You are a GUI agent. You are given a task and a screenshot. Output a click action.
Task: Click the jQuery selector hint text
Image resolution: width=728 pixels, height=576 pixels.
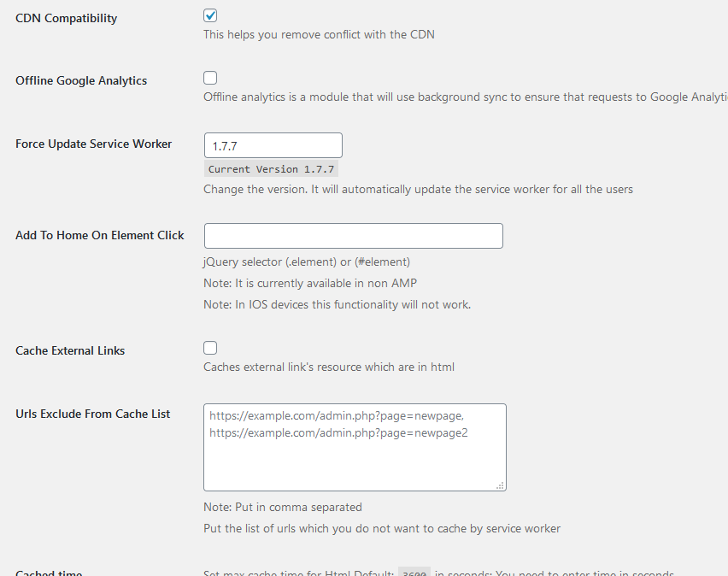pyautogui.click(x=307, y=262)
